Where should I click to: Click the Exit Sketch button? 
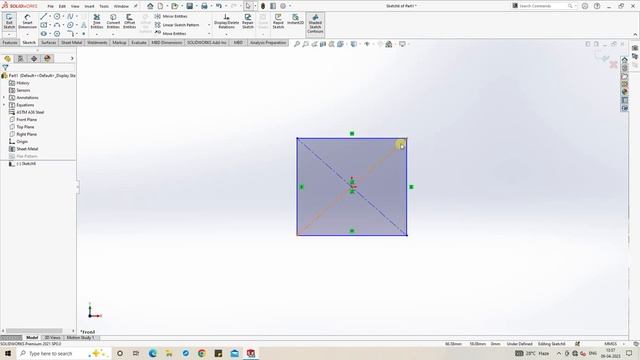(9, 21)
